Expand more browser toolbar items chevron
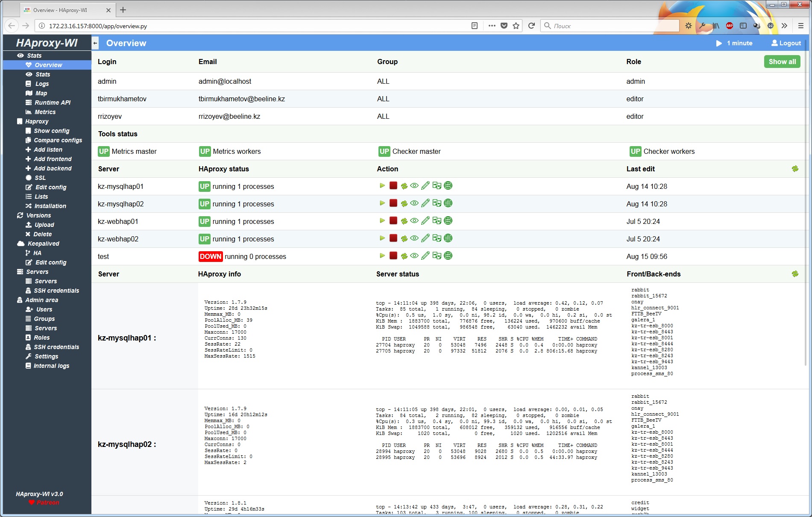812x517 pixels. (x=784, y=26)
